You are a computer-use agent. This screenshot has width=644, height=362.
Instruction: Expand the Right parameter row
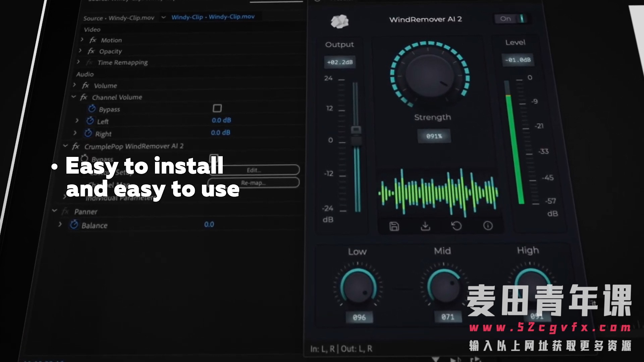75,133
